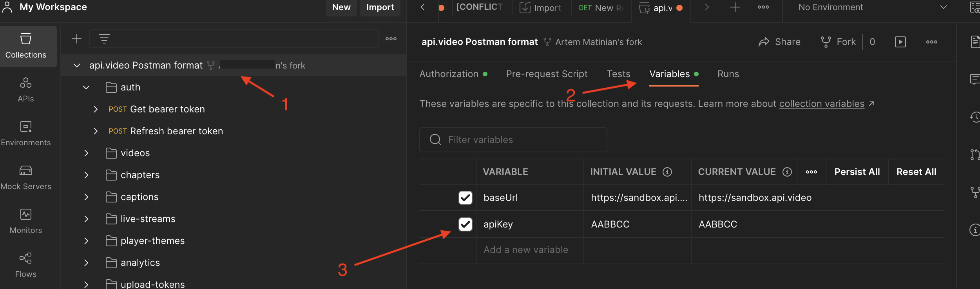Click the collections search input field
The width and height of the screenshot is (980, 289).
pyautogui.click(x=234, y=39)
